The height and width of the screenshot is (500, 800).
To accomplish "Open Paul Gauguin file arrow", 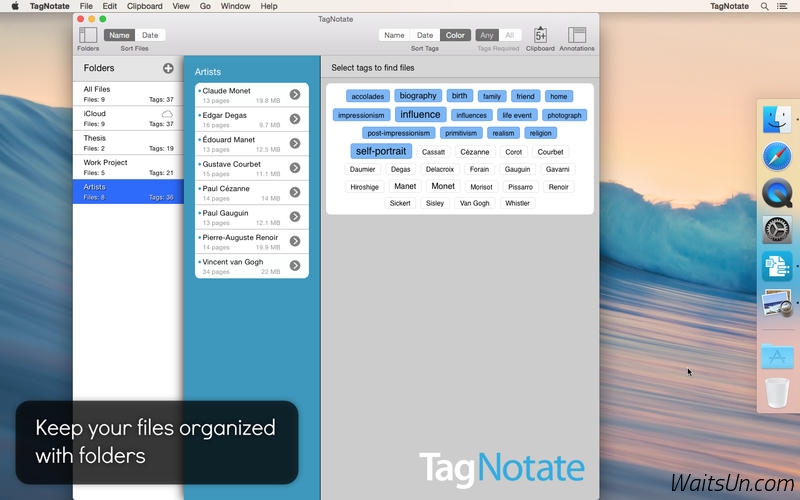I will (295, 217).
